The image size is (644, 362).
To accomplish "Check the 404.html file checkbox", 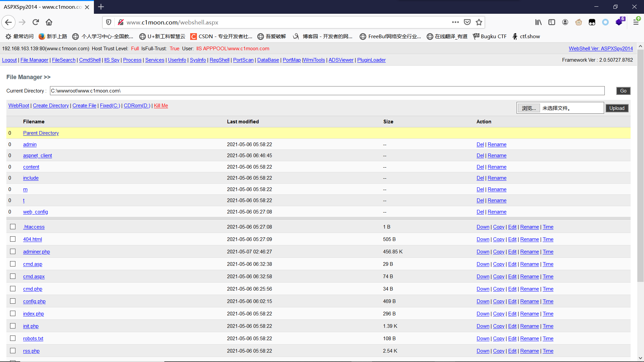I will point(13,239).
